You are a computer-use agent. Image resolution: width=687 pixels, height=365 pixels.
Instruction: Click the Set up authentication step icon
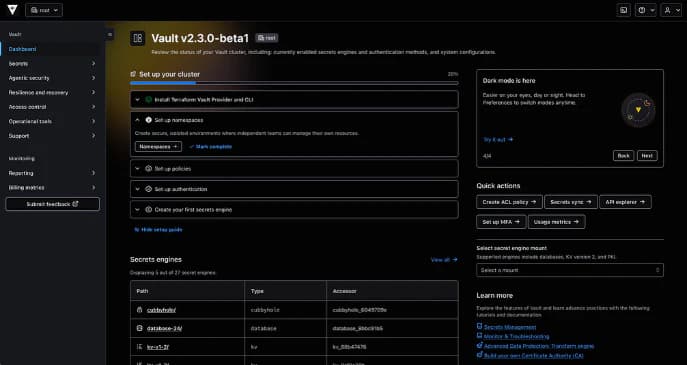(149, 189)
